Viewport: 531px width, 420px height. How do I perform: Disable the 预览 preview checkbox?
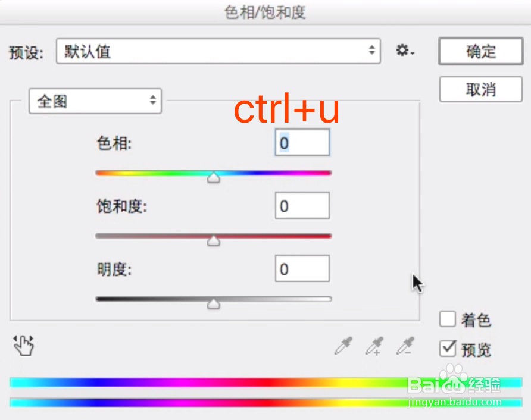(448, 349)
